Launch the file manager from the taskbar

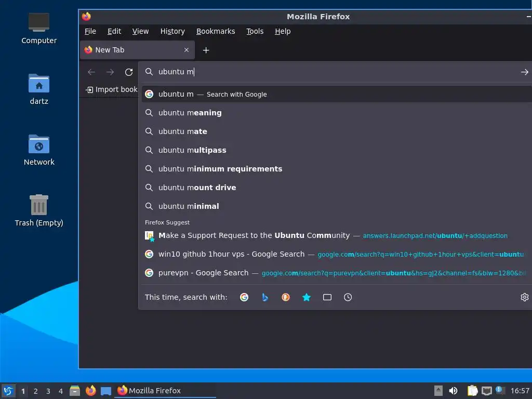[x=75, y=391]
